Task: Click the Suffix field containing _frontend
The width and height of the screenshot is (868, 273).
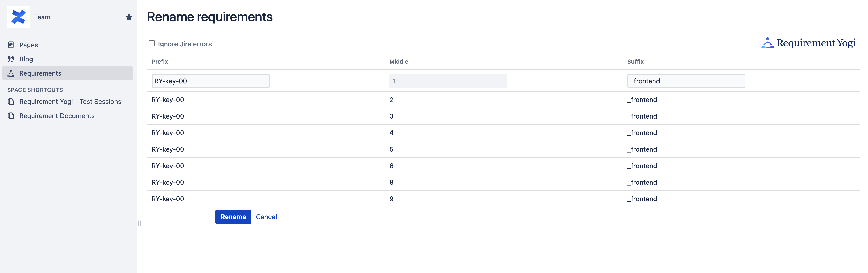Action: 686,81
